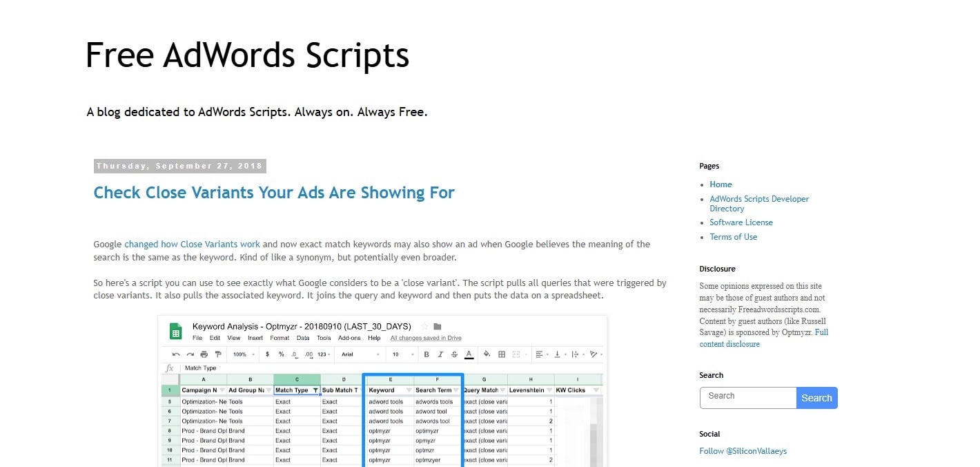
Task: Open the Format menu in the spreadsheet
Action: (x=280, y=338)
